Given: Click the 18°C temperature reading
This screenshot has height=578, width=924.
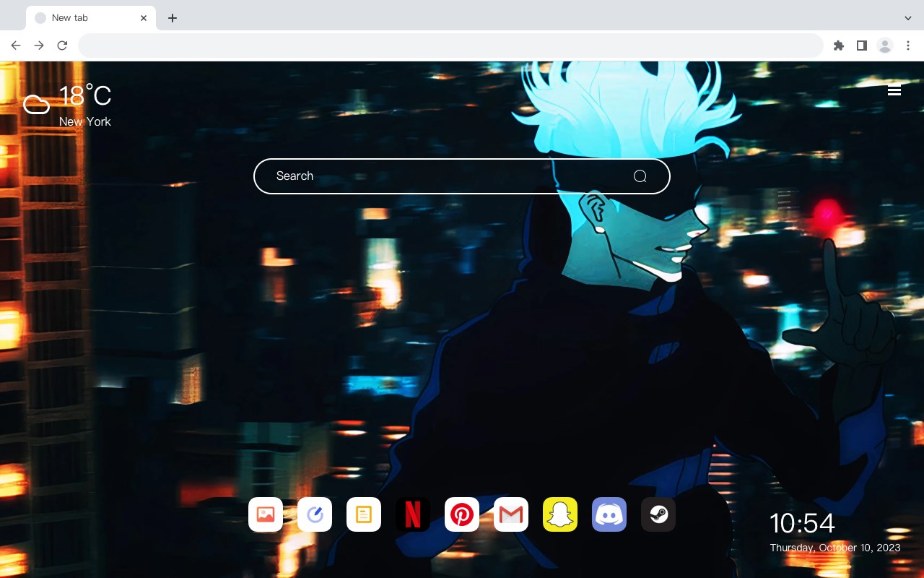Looking at the screenshot, I should pos(85,96).
